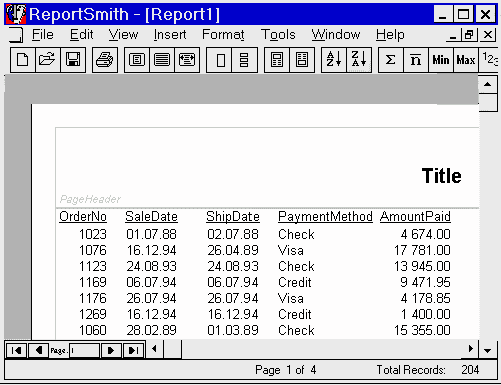The image size is (501, 385).
Task: Jump to the last report page
Action: [x=133, y=350]
